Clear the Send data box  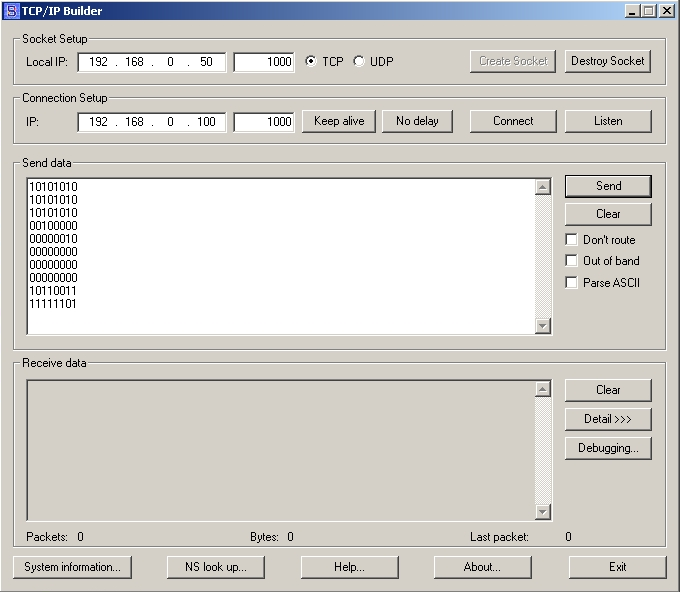(608, 214)
